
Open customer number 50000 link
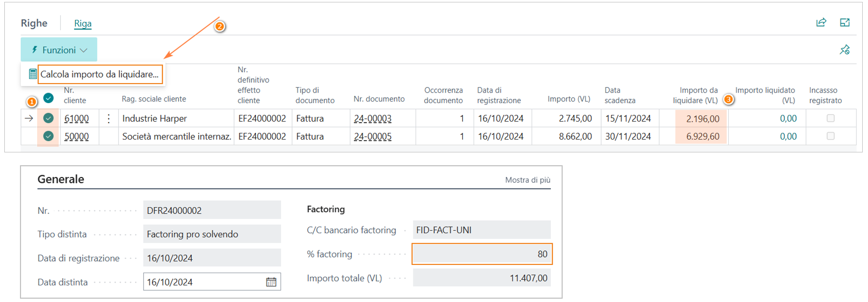[77, 136]
